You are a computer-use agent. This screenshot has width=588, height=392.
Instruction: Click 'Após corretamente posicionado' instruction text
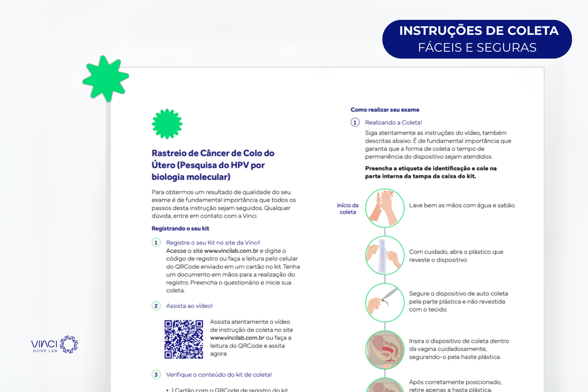pyautogui.click(x=455, y=385)
